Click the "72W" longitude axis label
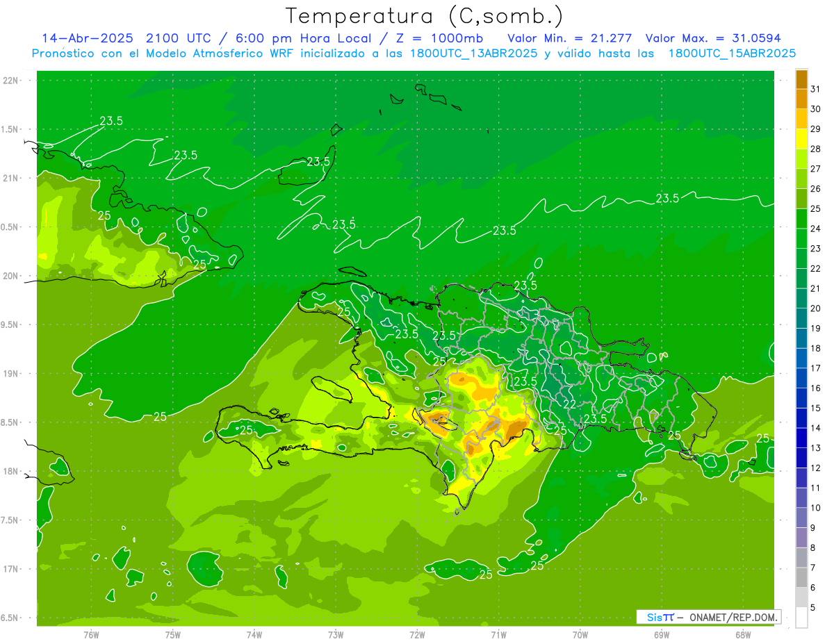The image size is (834, 644). point(417,635)
